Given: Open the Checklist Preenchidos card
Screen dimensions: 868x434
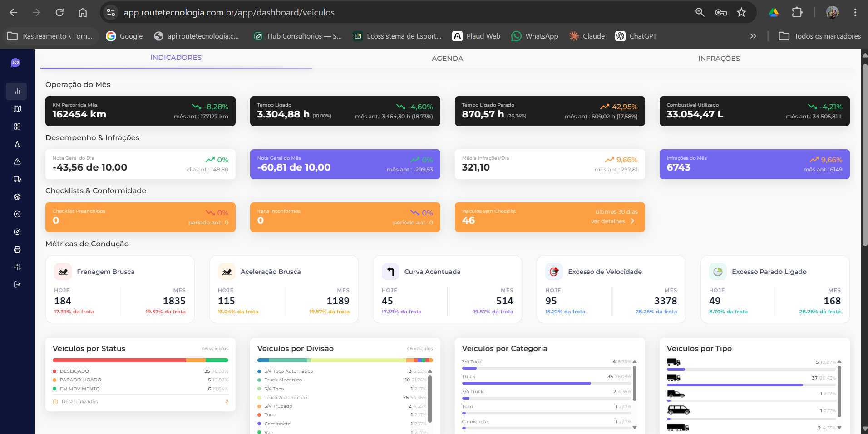Looking at the screenshot, I should tap(140, 217).
